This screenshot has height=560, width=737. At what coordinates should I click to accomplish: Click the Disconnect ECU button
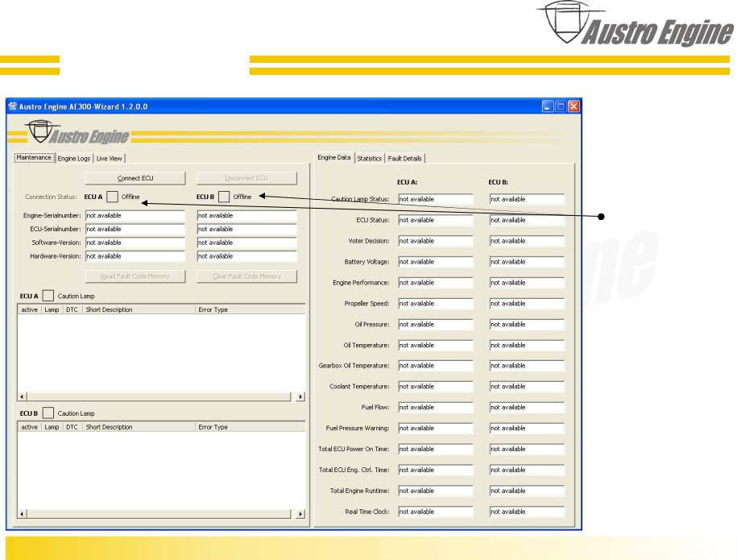246,178
